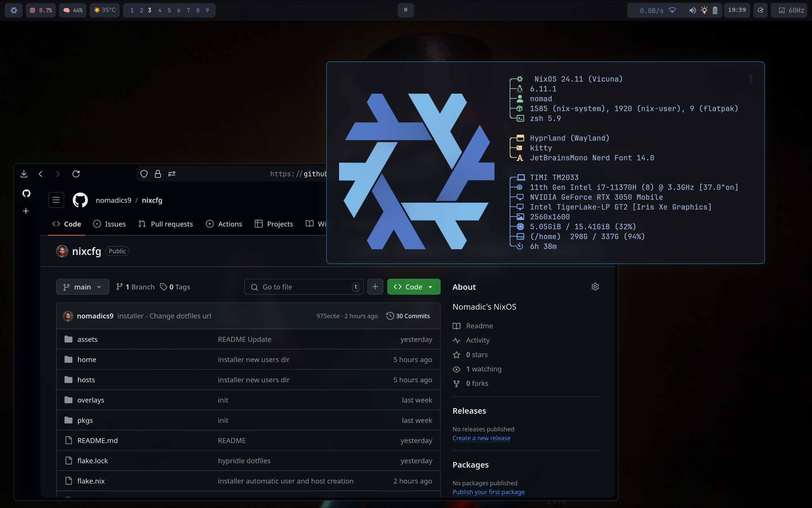Image resolution: width=812 pixels, height=508 pixels.
Task: Select the Pull requests tab
Action: coord(166,224)
